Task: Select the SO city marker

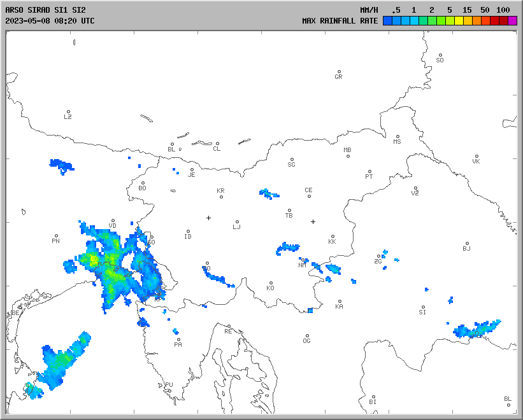Action: (440, 55)
